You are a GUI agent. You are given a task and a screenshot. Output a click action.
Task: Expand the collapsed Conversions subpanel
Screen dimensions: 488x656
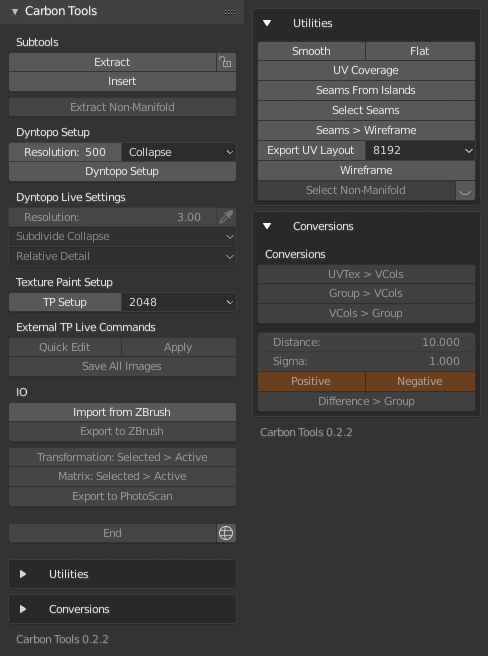(x=23, y=609)
